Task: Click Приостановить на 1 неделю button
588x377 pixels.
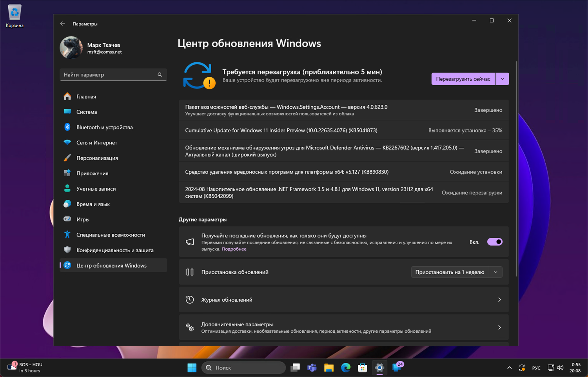Action: pos(450,272)
